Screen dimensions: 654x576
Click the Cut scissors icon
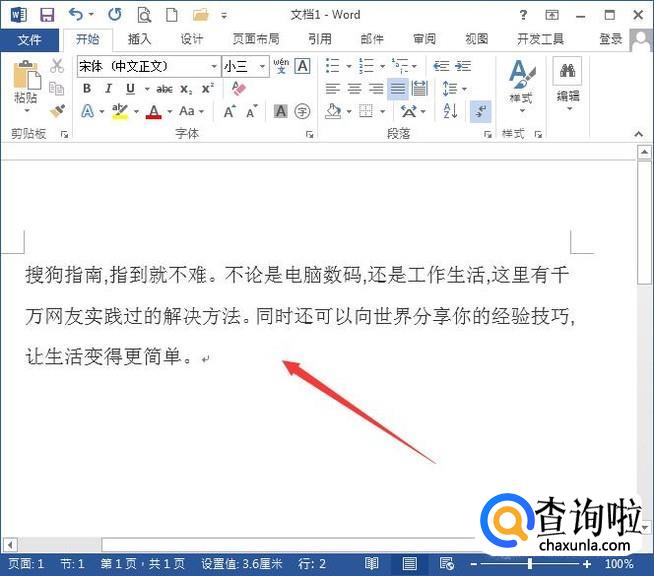pos(57,66)
